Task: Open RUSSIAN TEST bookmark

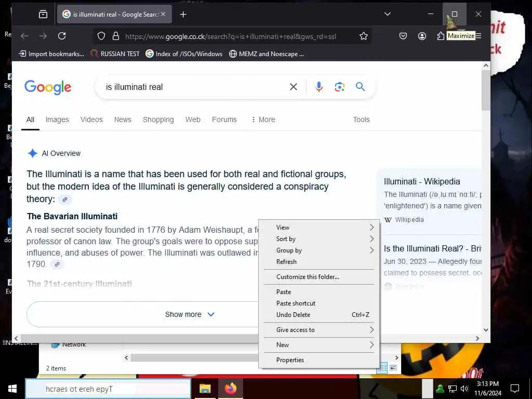Action: (115, 54)
